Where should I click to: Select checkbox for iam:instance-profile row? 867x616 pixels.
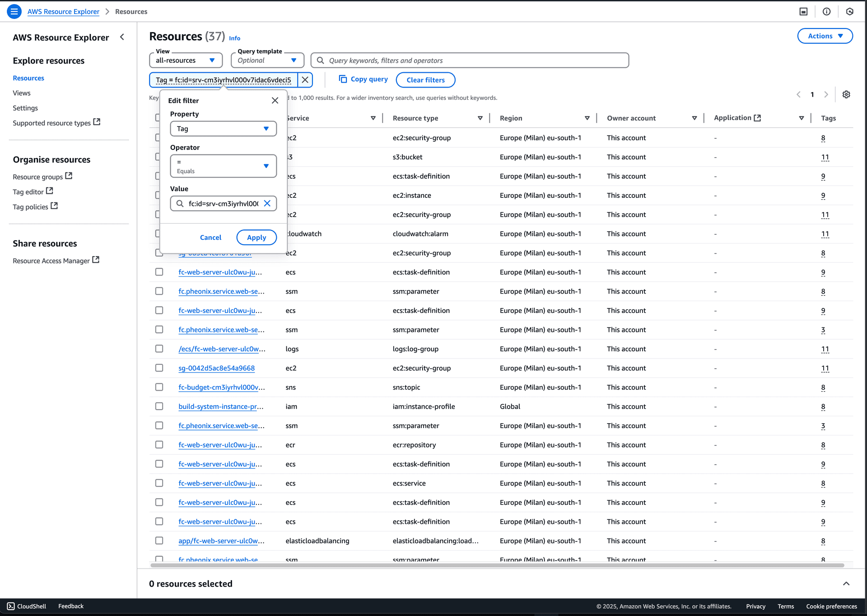coord(159,406)
